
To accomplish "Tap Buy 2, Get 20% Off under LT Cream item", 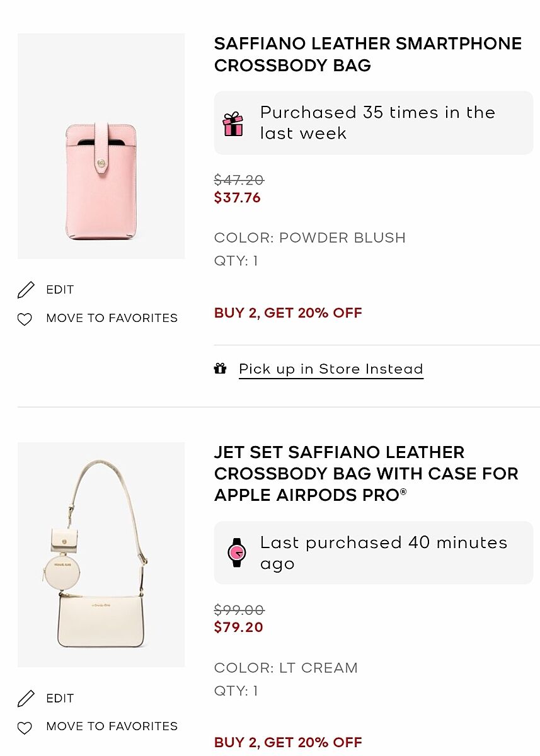I will point(288,743).
